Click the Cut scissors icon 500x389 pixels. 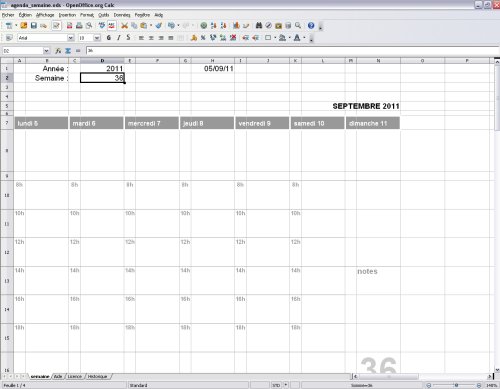point(124,26)
